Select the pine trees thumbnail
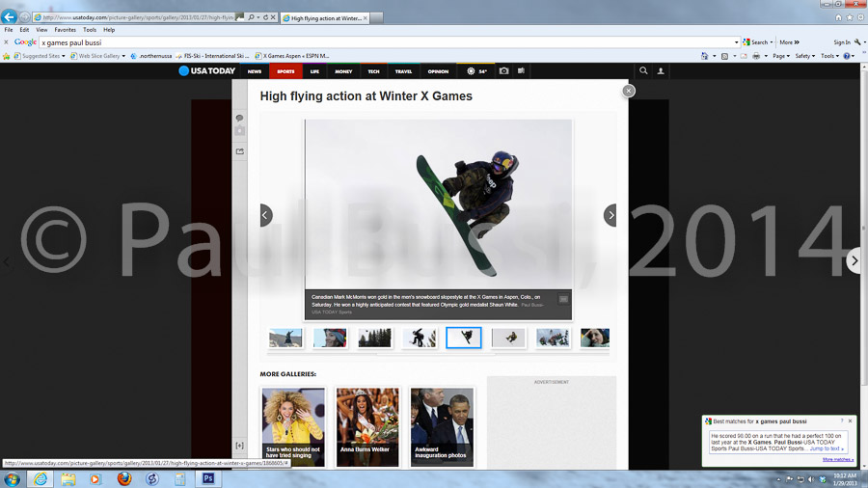This screenshot has width=868, height=488. [x=375, y=338]
